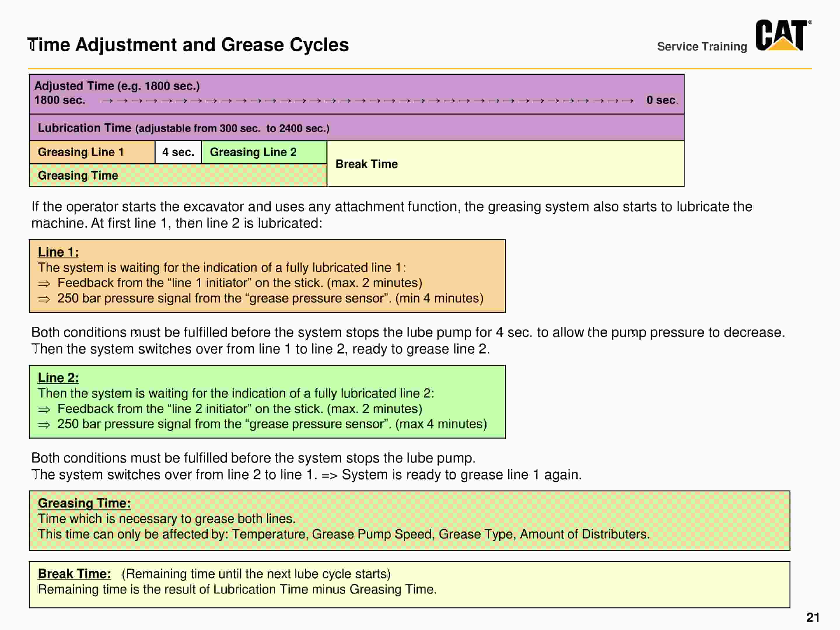Click 'Time which is necessary to grease both lines.'
840x630 pixels.
(167, 519)
